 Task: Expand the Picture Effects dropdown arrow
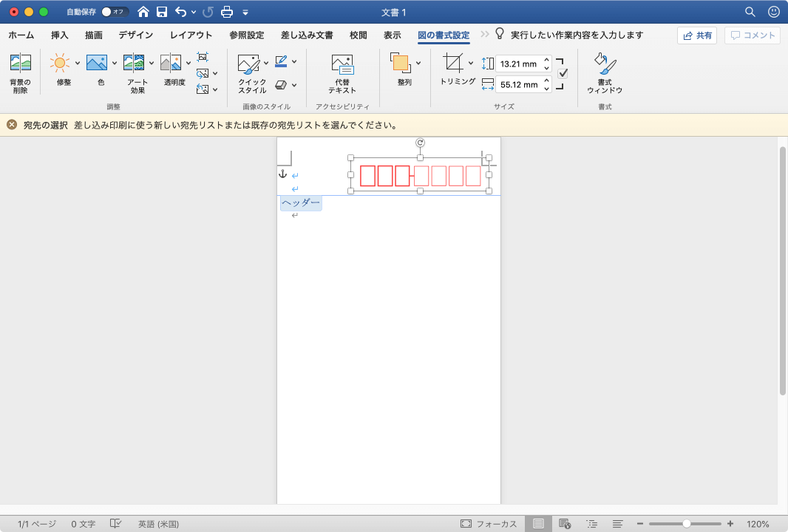[294, 85]
